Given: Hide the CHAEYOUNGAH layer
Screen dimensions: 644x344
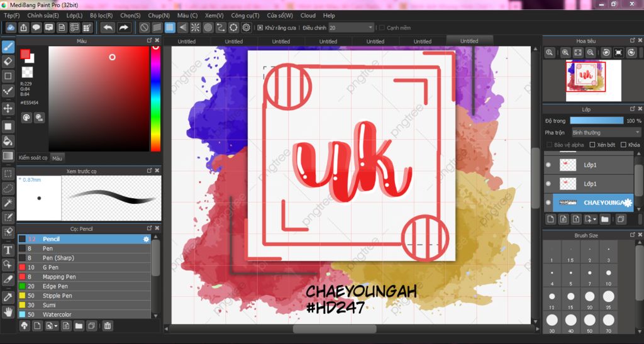Looking at the screenshot, I should 548,203.
